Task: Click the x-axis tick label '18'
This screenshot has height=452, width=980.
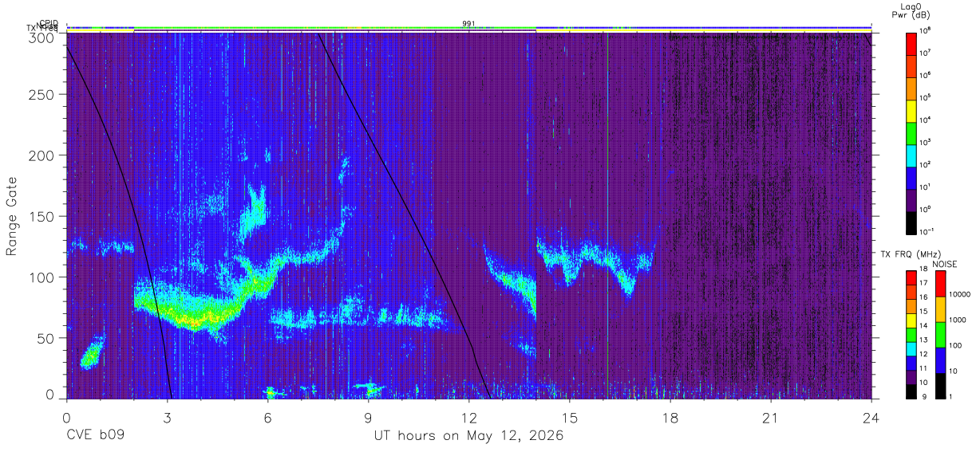Action: pyautogui.click(x=670, y=417)
